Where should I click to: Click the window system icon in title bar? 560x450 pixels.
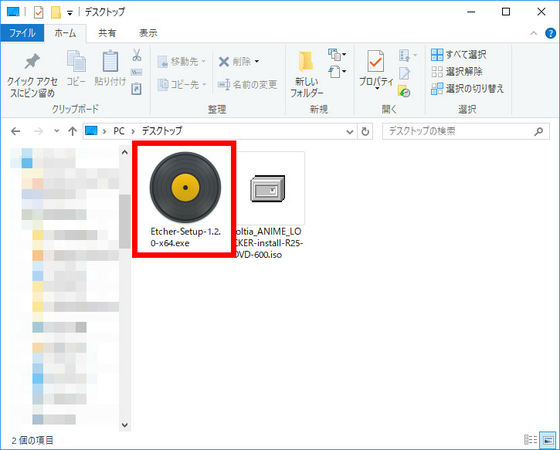[13, 12]
